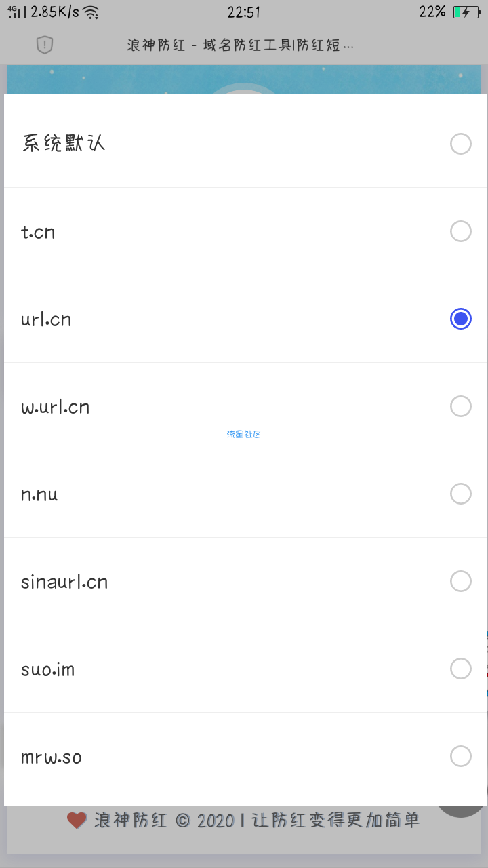Choose the sinaurl.cn option label

pos(64,582)
